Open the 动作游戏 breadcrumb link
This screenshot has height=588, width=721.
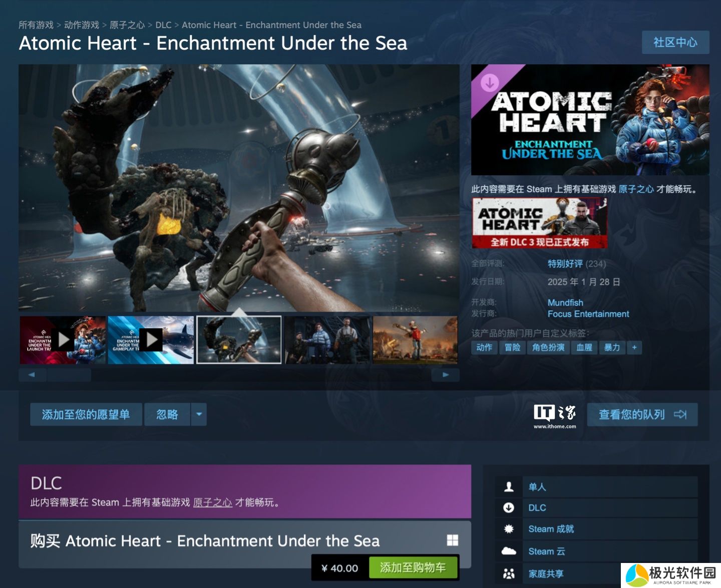[82, 25]
